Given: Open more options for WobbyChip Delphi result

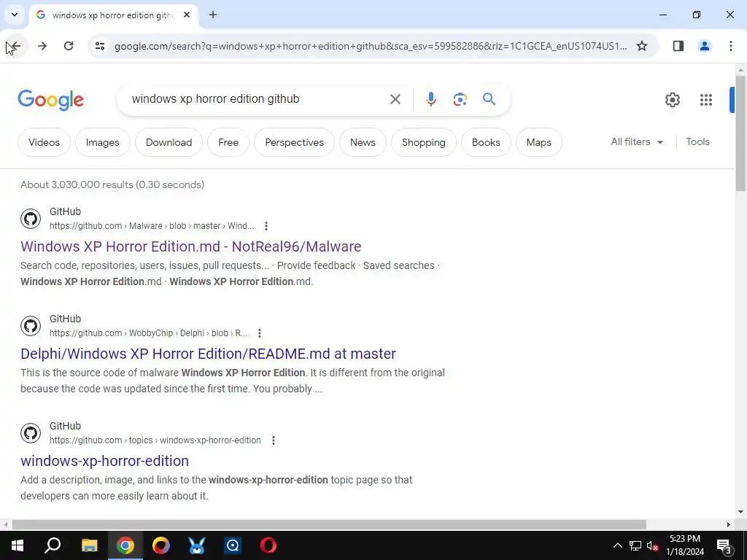Looking at the screenshot, I should pyautogui.click(x=259, y=333).
